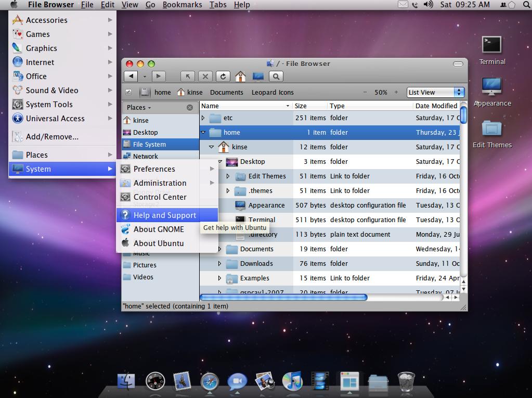
Task: Open the Graphics menu category
Action: [62, 48]
